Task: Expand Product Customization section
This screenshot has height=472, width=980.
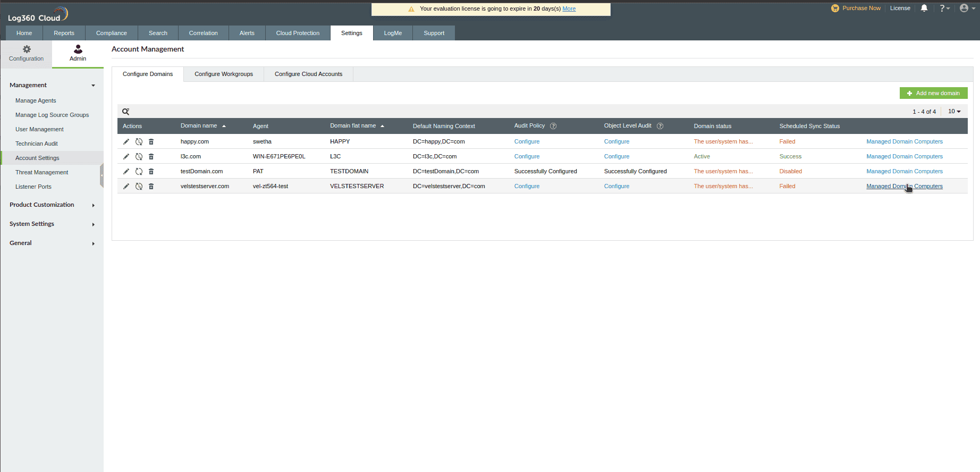Action: pos(93,205)
